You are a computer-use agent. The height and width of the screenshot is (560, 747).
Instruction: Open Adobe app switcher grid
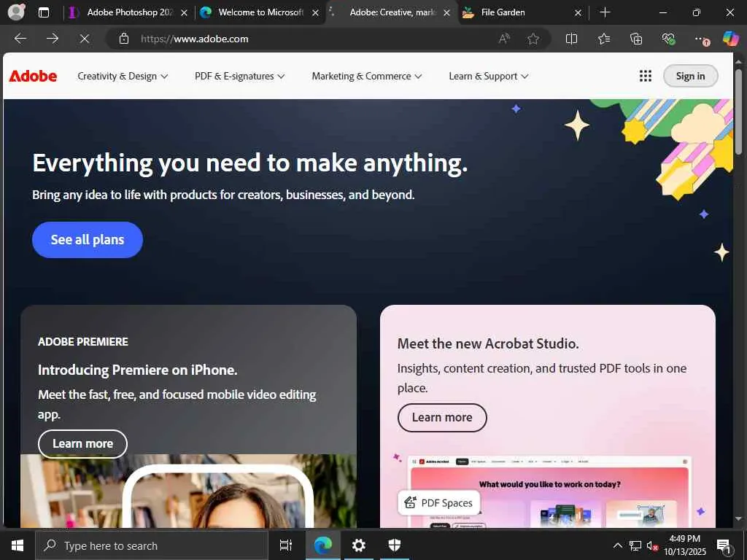[x=645, y=76]
